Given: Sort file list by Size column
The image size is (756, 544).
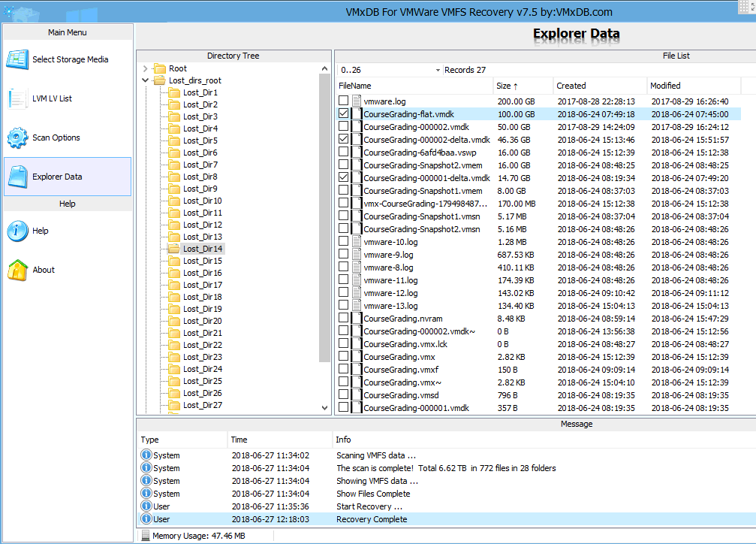Looking at the screenshot, I should 523,86.
